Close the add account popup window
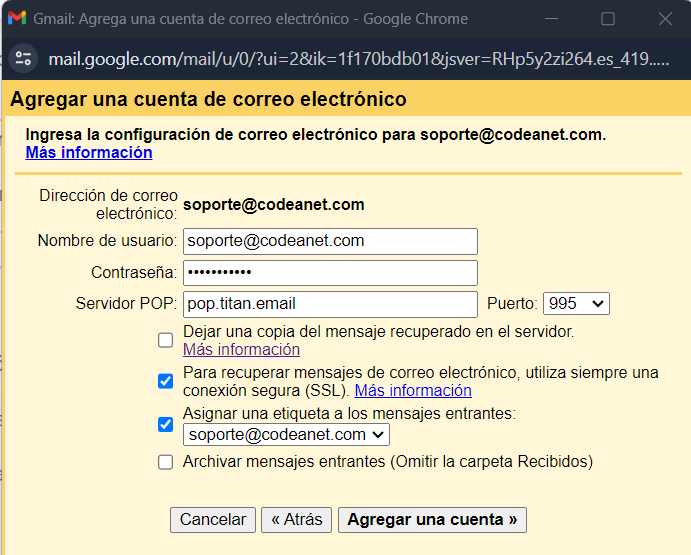 665,19
